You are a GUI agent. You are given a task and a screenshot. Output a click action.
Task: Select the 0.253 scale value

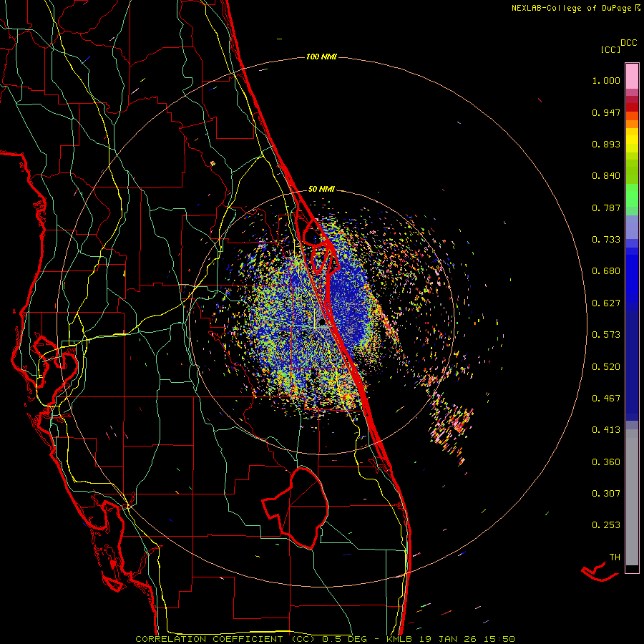click(606, 525)
